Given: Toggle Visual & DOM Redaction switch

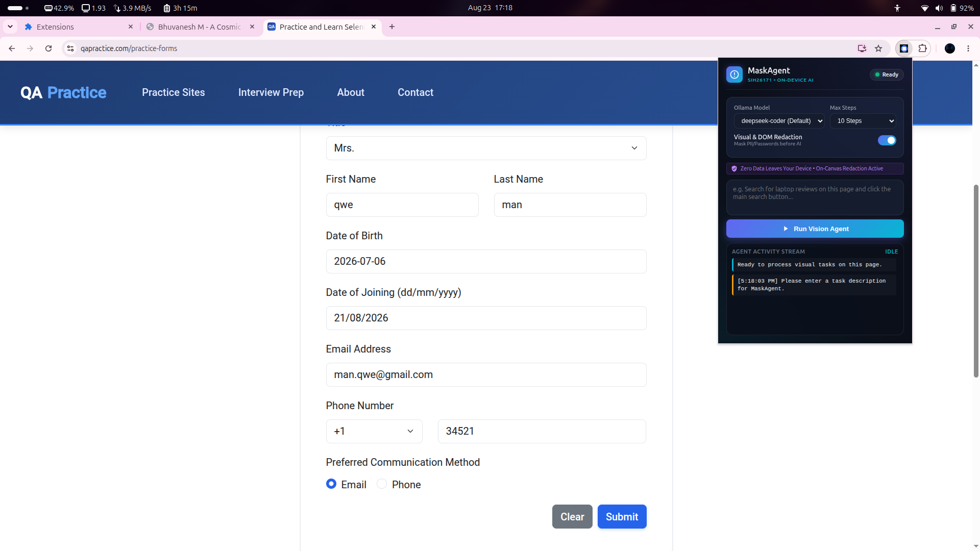Looking at the screenshot, I should click(887, 140).
